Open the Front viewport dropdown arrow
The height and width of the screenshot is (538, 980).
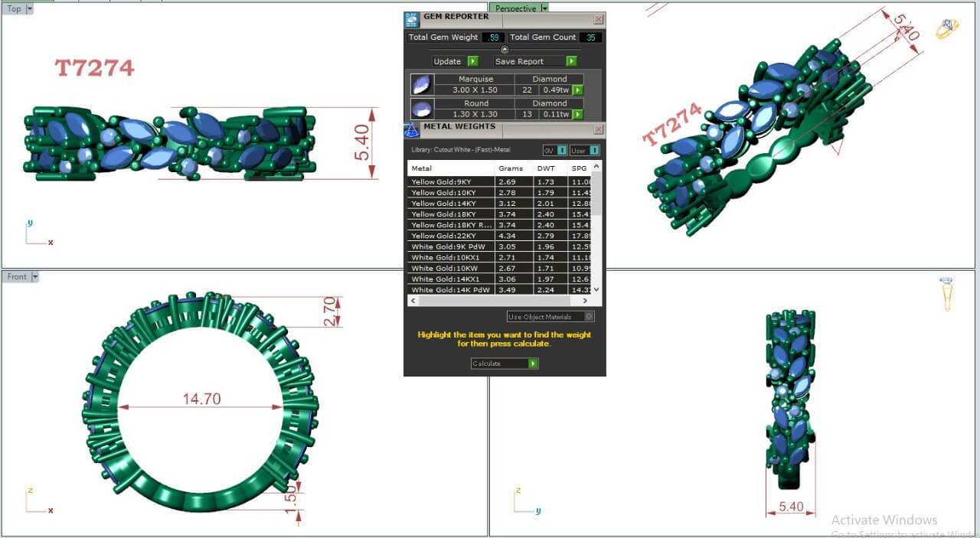click(x=34, y=277)
